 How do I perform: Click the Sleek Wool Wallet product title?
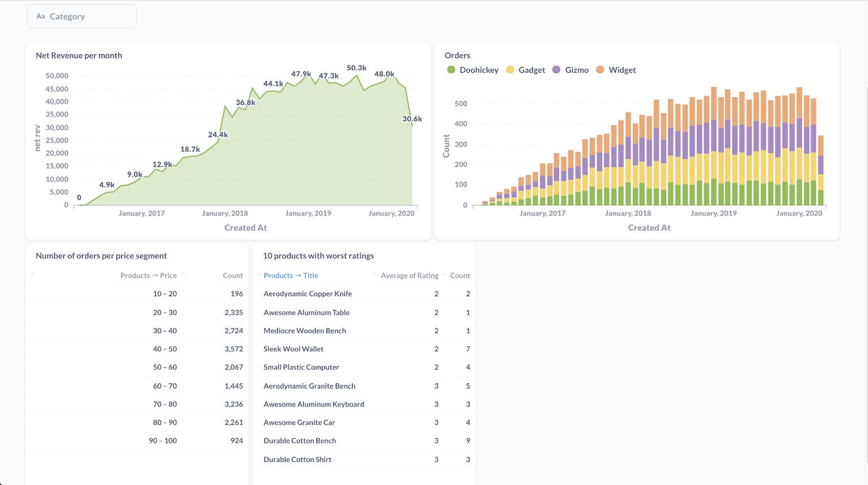(x=293, y=349)
